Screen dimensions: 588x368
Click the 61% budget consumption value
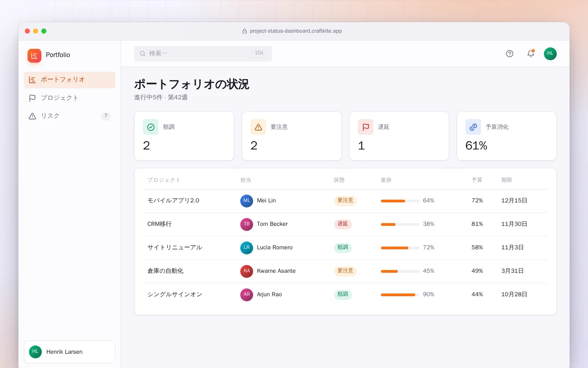[476, 146]
